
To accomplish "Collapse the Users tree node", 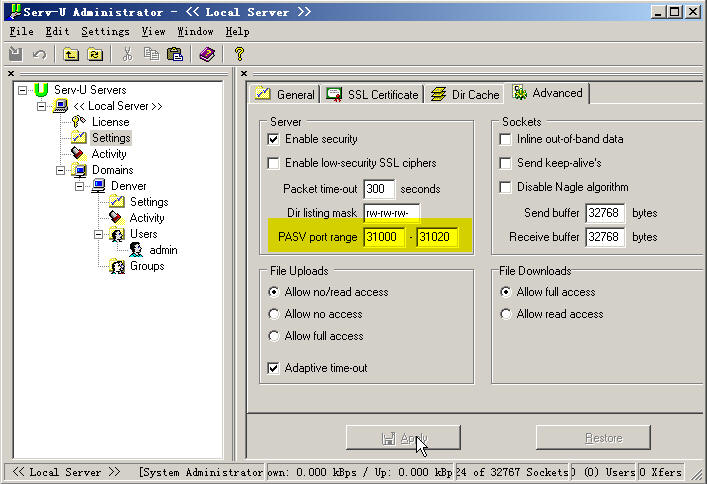I will (x=98, y=234).
